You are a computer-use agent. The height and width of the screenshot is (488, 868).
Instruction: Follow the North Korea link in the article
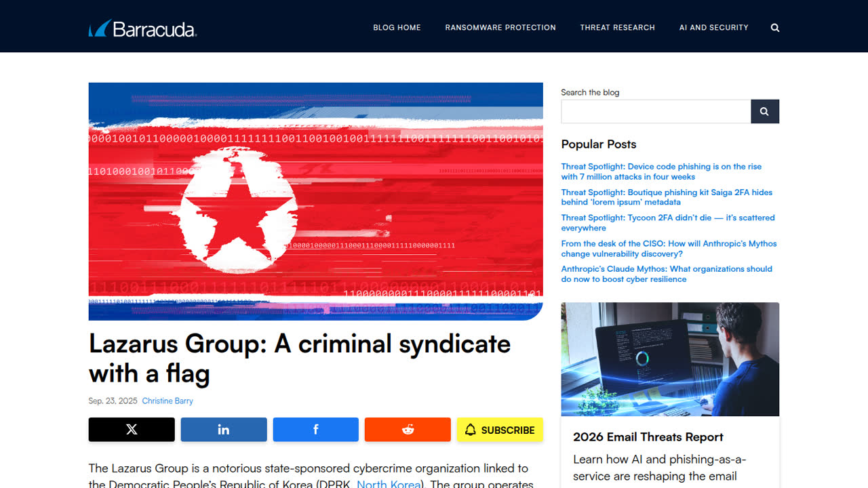(389, 484)
